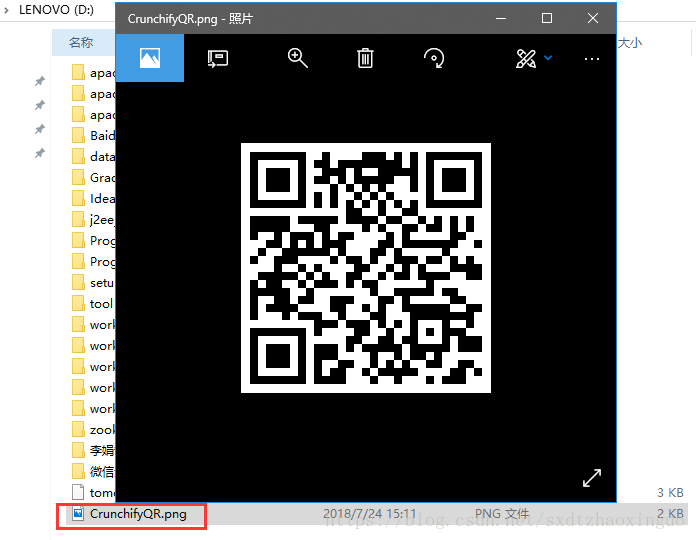Viewport: 696px width, 540px height.
Task: Open the more options ellipsis menu
Action: 592,59
